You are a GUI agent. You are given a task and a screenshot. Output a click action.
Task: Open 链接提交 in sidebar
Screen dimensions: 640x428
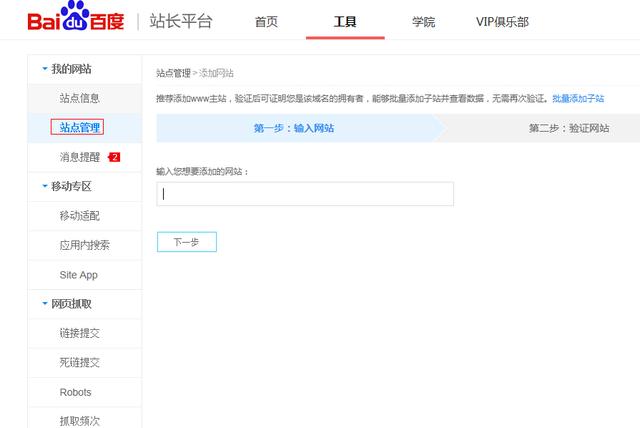coord(80,333)
